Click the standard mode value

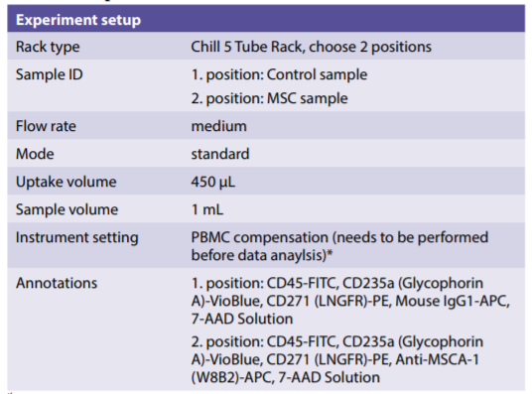220,154
